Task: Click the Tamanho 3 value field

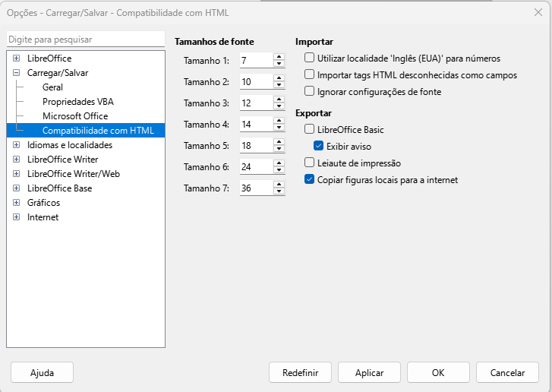Action: 257,103
